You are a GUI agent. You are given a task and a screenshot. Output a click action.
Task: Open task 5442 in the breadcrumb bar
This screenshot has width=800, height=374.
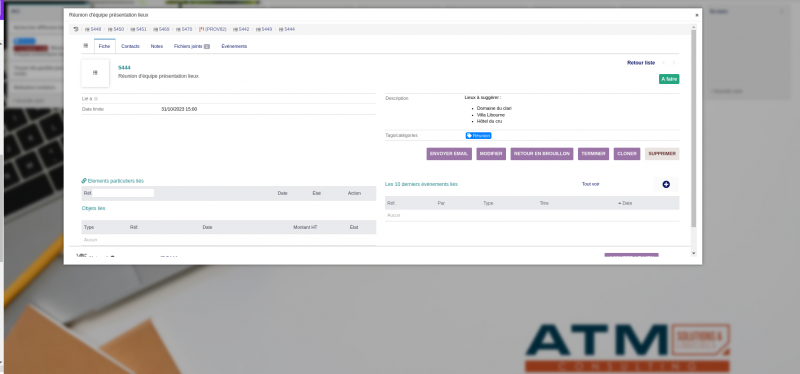click(241, 30)
